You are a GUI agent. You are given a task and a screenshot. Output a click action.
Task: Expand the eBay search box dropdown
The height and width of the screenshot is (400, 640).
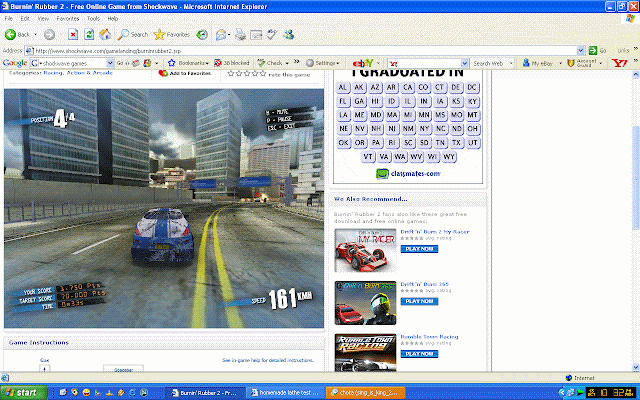(x=464, y=63)
